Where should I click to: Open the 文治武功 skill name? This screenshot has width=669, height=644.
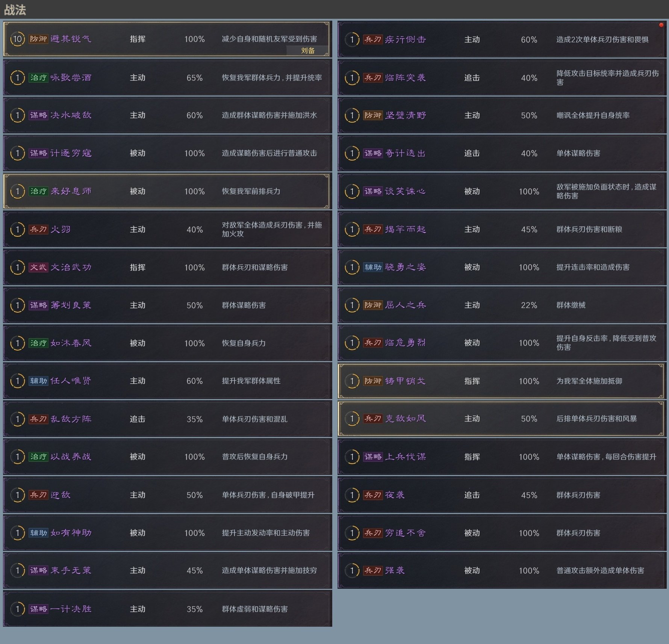(x=71, y=268)
